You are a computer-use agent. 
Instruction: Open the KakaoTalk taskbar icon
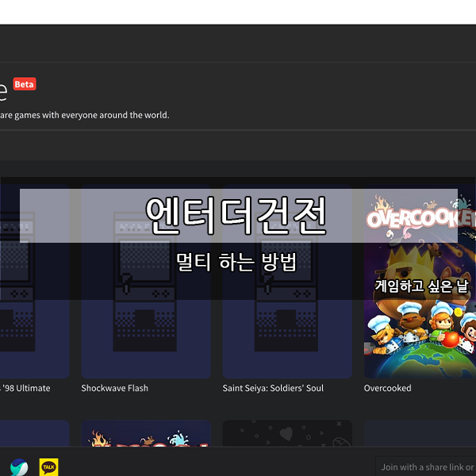[x=49, y=467]
